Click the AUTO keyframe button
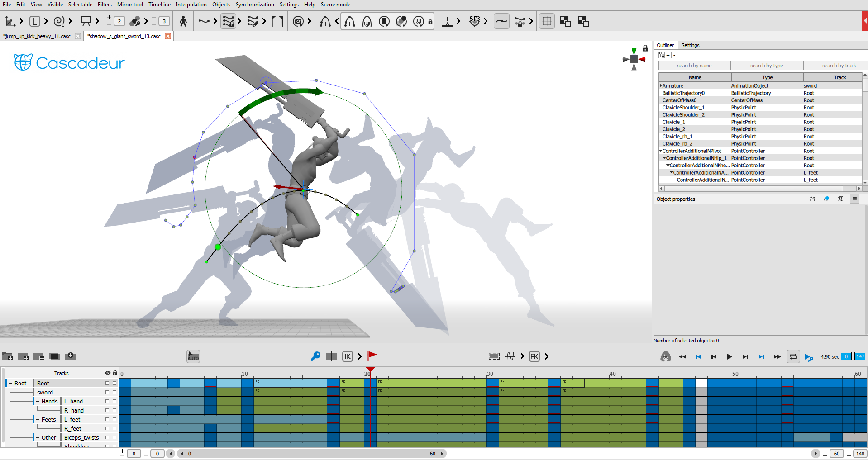The height and width of the screenshot is (460, 868). point(193,356)
